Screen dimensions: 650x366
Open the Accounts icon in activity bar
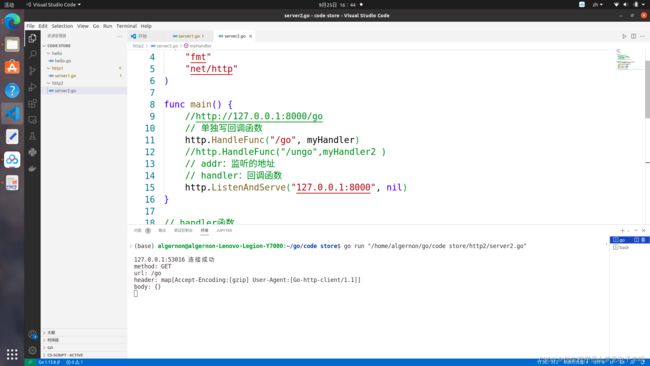[32, 334]
